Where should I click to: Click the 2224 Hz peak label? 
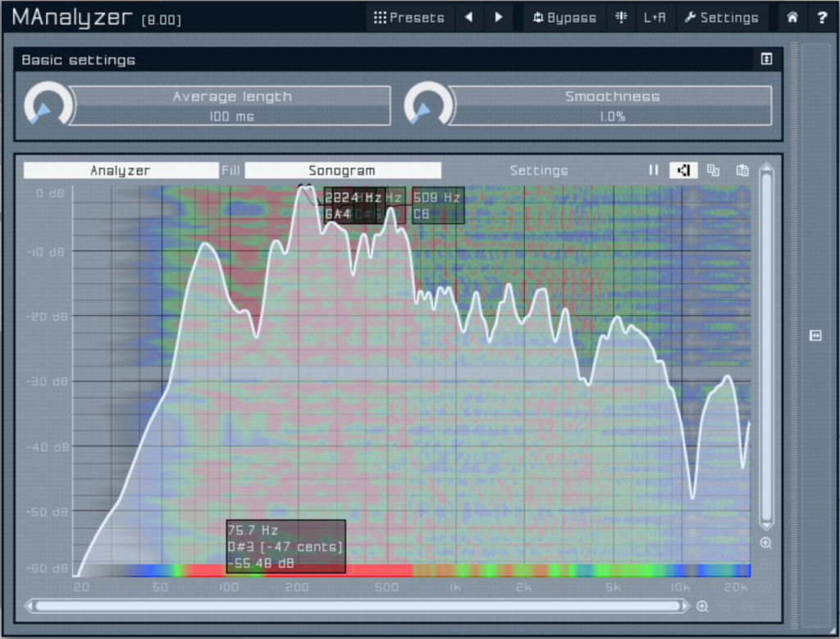(x=354, y=206)
